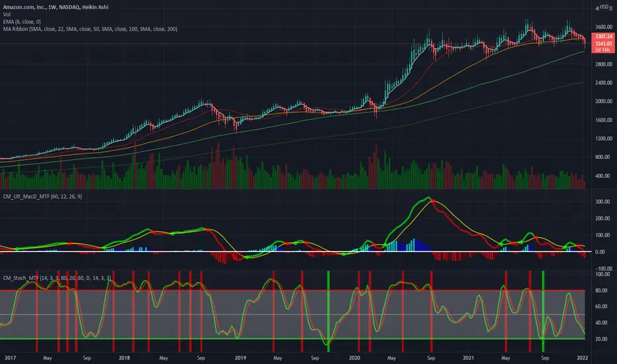
Task: Click the 2000.00 price axis value
Action: click(604, 101)
